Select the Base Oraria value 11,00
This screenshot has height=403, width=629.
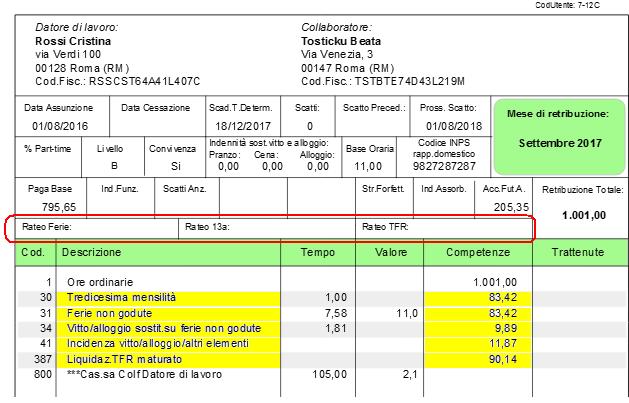point(369,166)
